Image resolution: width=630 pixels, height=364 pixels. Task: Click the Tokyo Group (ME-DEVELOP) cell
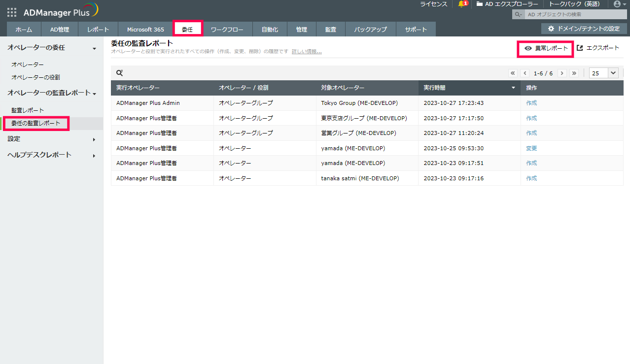coord(359,103)
